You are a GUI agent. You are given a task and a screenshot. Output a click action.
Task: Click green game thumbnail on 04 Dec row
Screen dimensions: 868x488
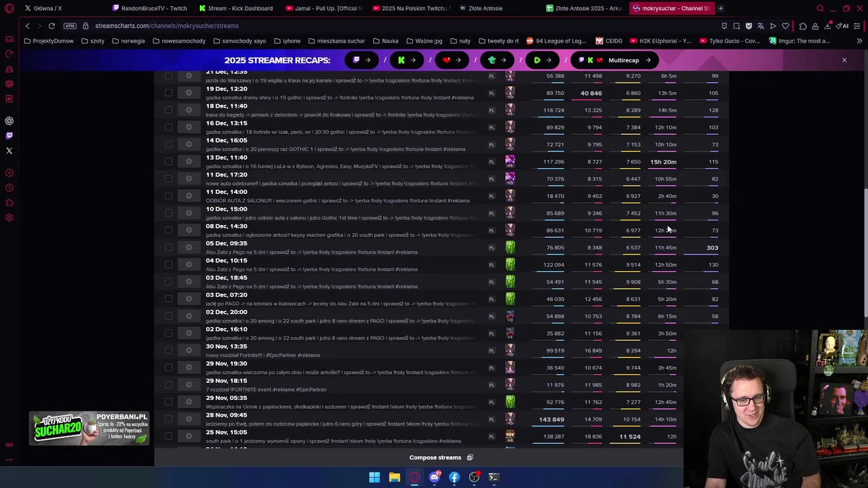pos(510,264)
